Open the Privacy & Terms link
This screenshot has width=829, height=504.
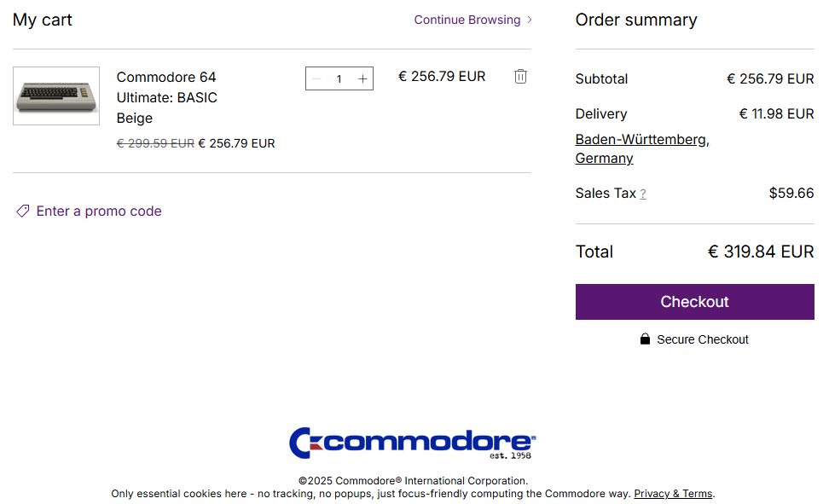(x=673, y=494)
